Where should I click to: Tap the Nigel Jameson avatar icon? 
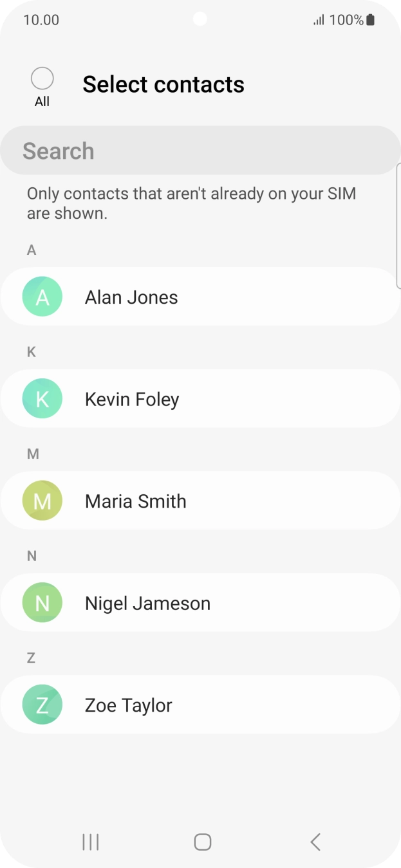pos(42,603)
